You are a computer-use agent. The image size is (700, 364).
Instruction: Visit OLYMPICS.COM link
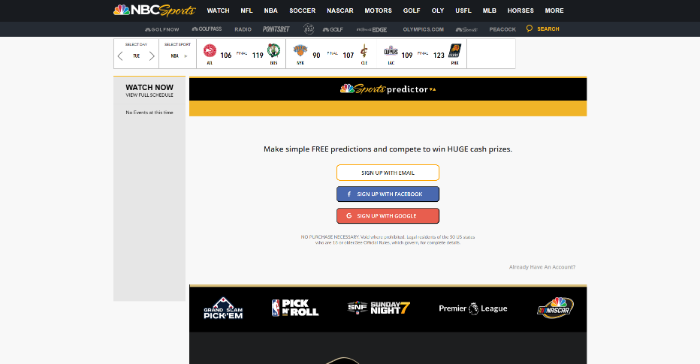click(x=423, y=29)
